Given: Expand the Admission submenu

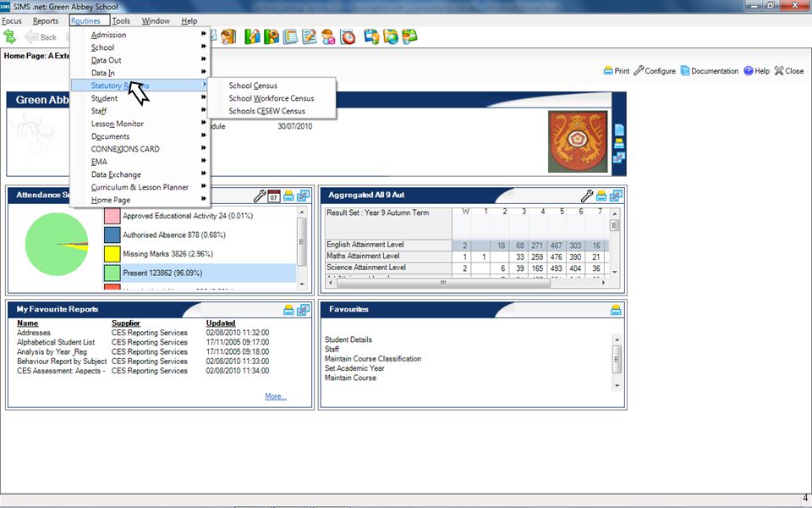Looking at the screenshot, I should click(x=140, y=35).
